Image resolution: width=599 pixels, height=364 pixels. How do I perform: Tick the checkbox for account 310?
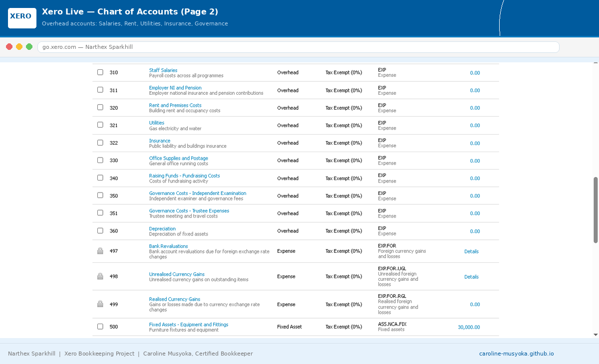click(100, 72)
